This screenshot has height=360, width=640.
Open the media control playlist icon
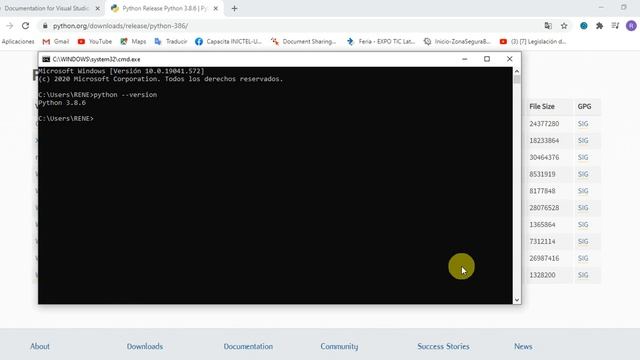point(615,26)
